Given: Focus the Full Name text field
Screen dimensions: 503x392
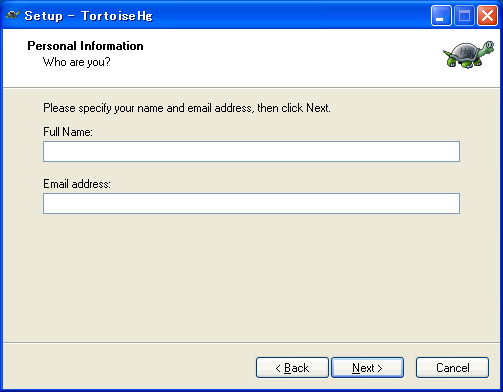Looking at the screenshot, I should (251, 151).
